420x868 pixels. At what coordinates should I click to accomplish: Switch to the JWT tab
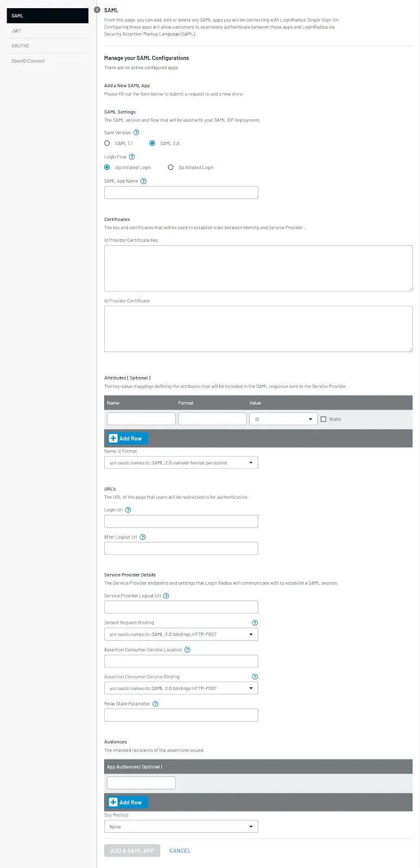point(17,31)
